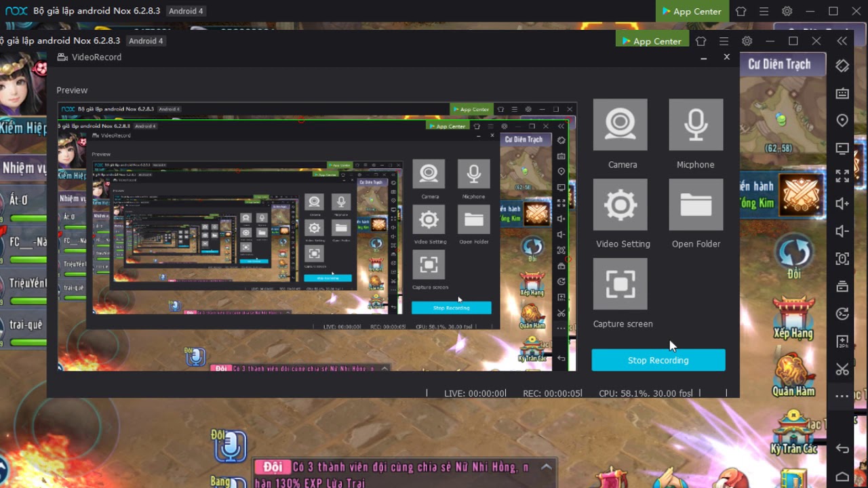Click the scissors icon in sidebar
The image size is (868, 488).
(x=842, y=369)
